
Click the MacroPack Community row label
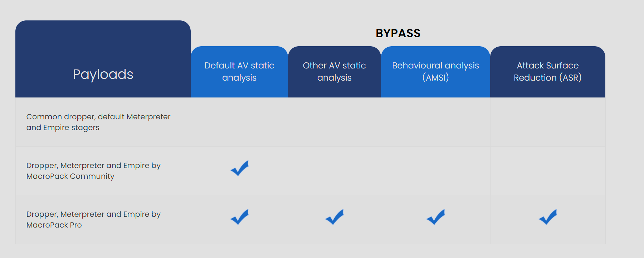click(93, 171)
